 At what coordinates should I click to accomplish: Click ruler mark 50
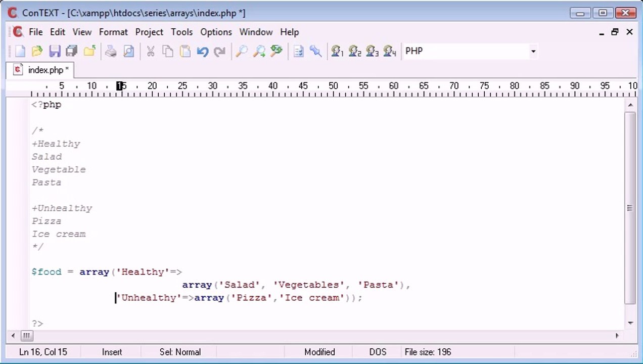coord(333,86)
